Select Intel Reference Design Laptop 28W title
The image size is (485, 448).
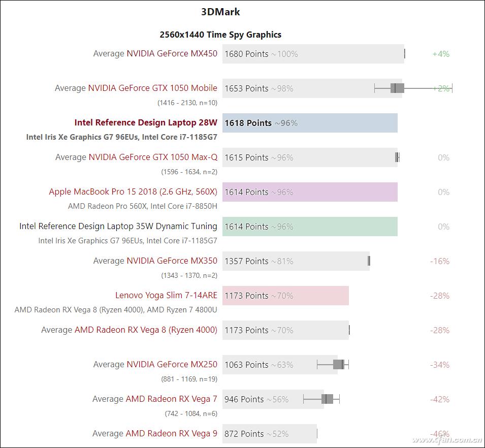coord(146,122)
